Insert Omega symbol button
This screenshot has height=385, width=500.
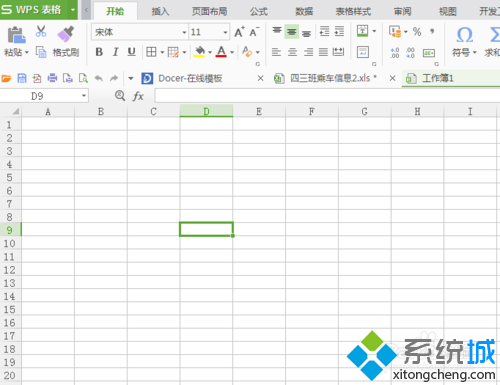[465, 34]
